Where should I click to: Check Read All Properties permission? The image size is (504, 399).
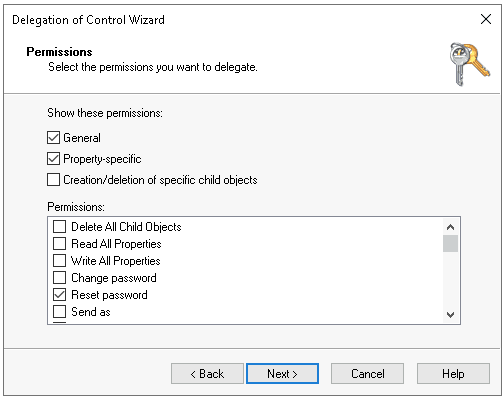(x=60, y=244)
